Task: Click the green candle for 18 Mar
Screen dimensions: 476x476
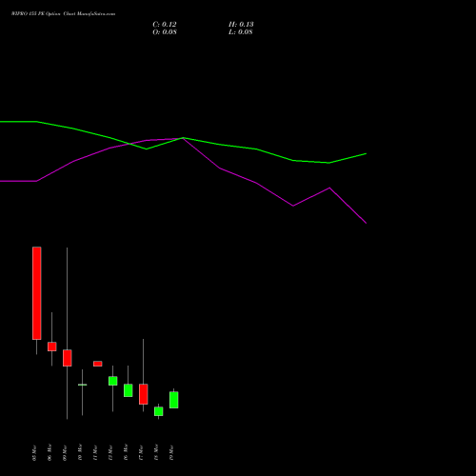Action: tap(159, 411)
